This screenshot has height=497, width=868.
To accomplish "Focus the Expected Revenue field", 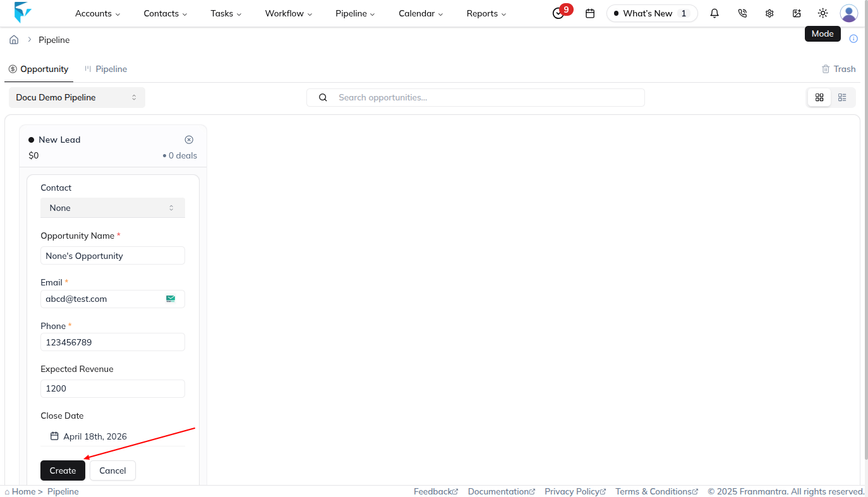I will pos(112,388).
